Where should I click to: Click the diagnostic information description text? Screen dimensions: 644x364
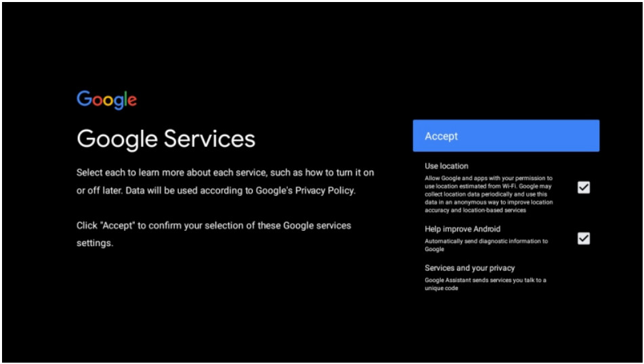click(x=486, y=245)
